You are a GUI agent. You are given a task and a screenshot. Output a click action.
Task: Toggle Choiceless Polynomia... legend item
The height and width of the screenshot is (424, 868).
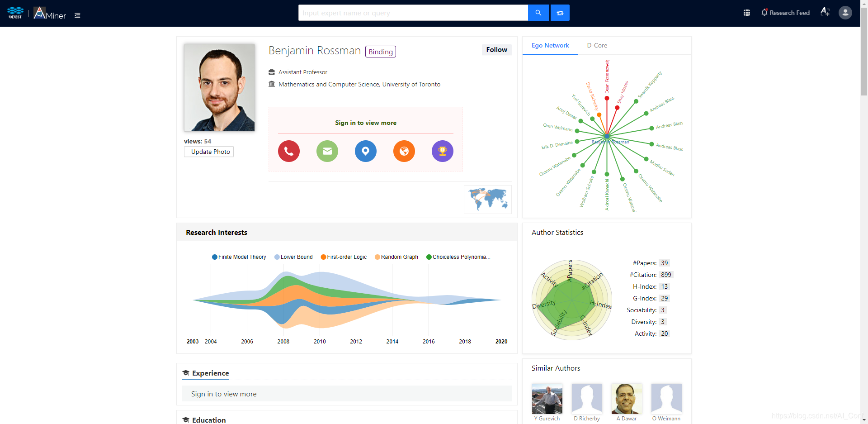[x=458, y=257]
